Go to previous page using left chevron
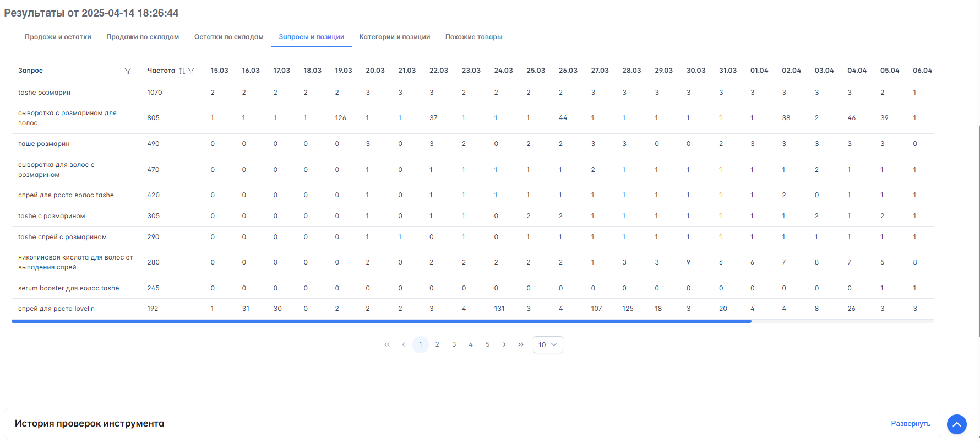 pyautogui.click(x=404, y=344)
